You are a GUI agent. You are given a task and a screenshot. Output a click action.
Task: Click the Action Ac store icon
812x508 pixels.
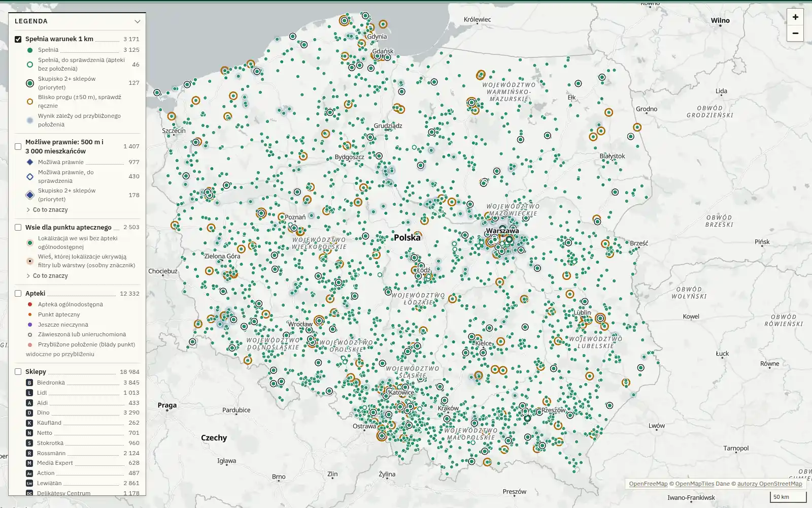tap(29, 473)
